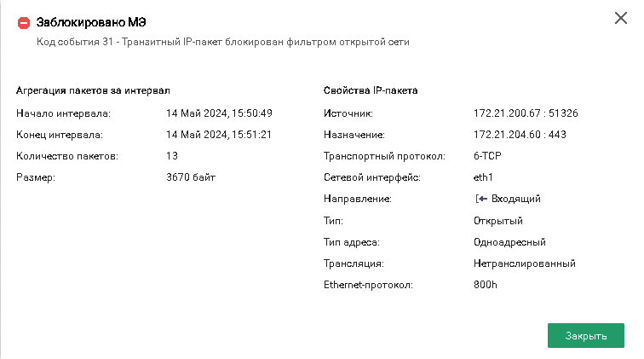Select the Заблокировано МЭ title text

(91, 22)
